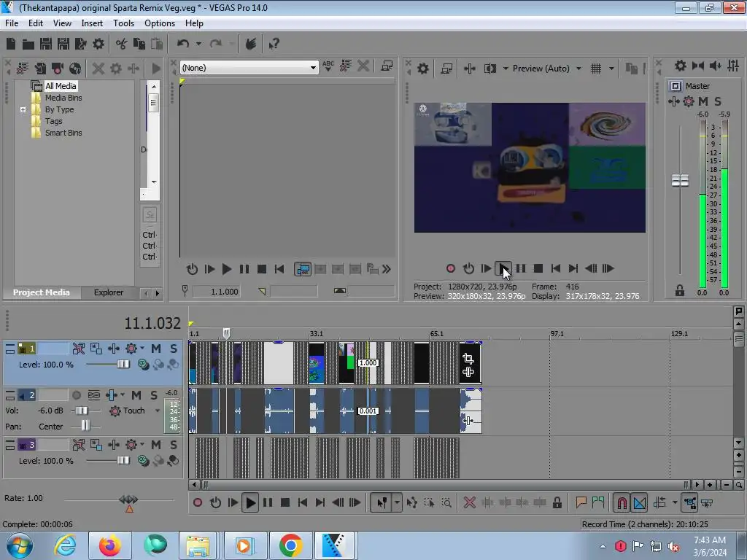Solo video track 1 with S button
Viewport: 747px width, 560px height.
coord(174,349)
